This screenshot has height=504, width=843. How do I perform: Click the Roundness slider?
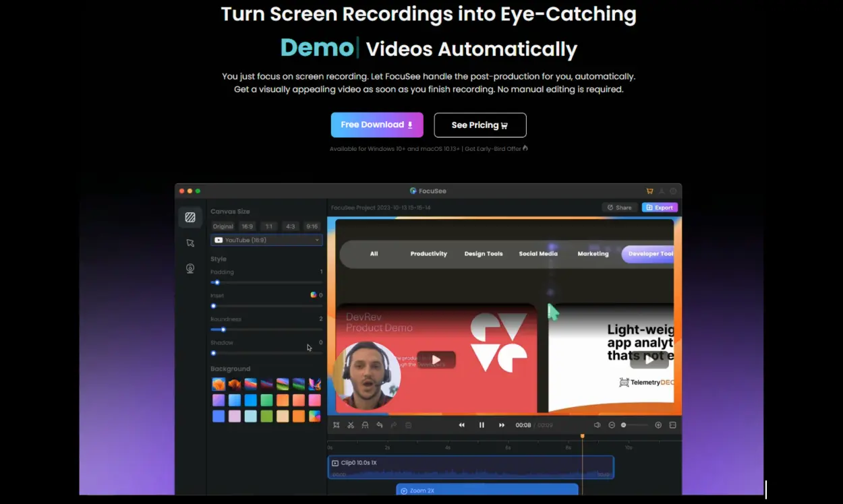pyautogui.click(x=266, y=329)
